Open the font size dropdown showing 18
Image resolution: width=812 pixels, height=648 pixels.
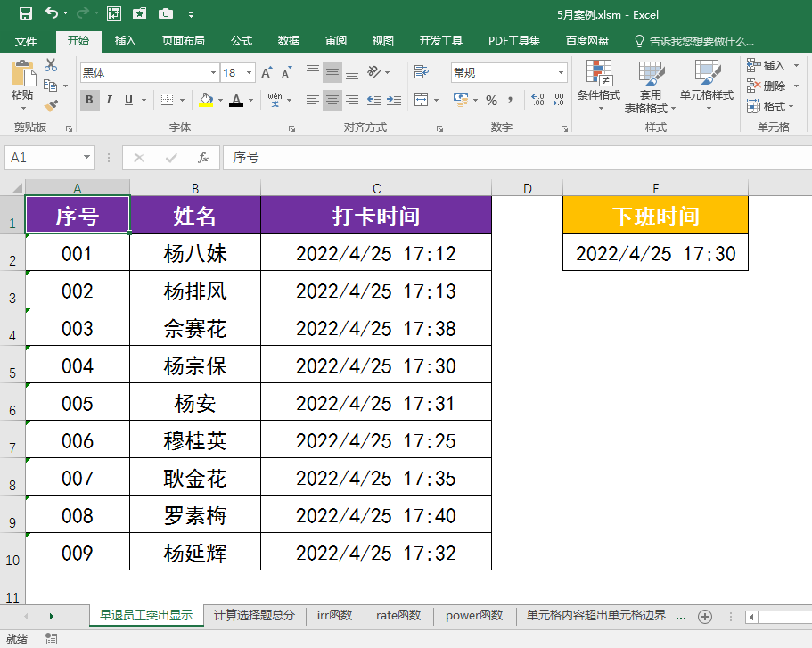(x=249, y=72)
